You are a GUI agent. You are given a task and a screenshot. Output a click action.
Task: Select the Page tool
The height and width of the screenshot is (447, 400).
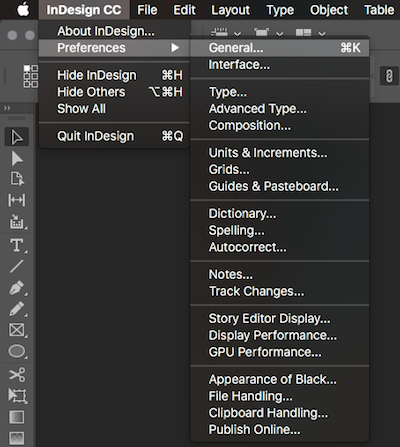click(17, 179)
